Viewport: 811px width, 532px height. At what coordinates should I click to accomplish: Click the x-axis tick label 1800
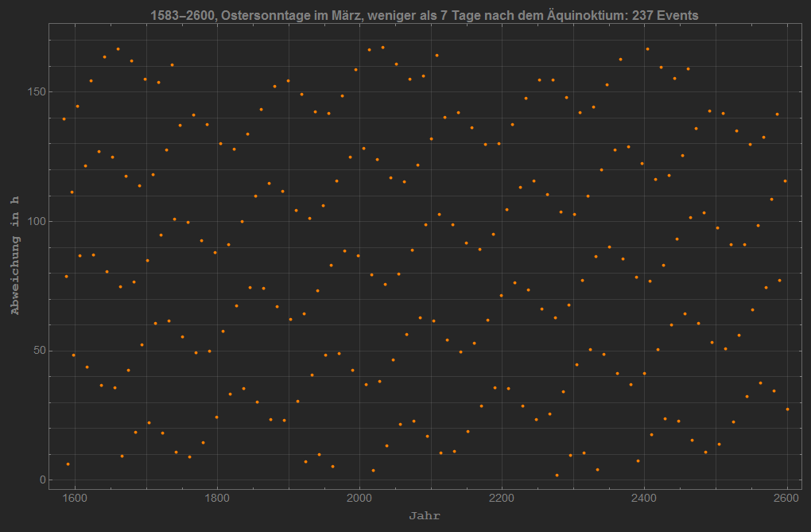click(217, 498)
